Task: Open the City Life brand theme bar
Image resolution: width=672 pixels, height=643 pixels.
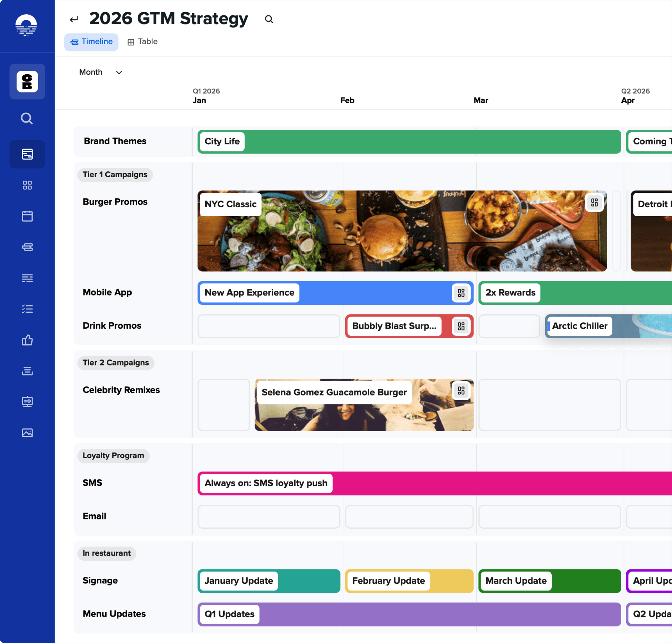Action: coord(409,142)
